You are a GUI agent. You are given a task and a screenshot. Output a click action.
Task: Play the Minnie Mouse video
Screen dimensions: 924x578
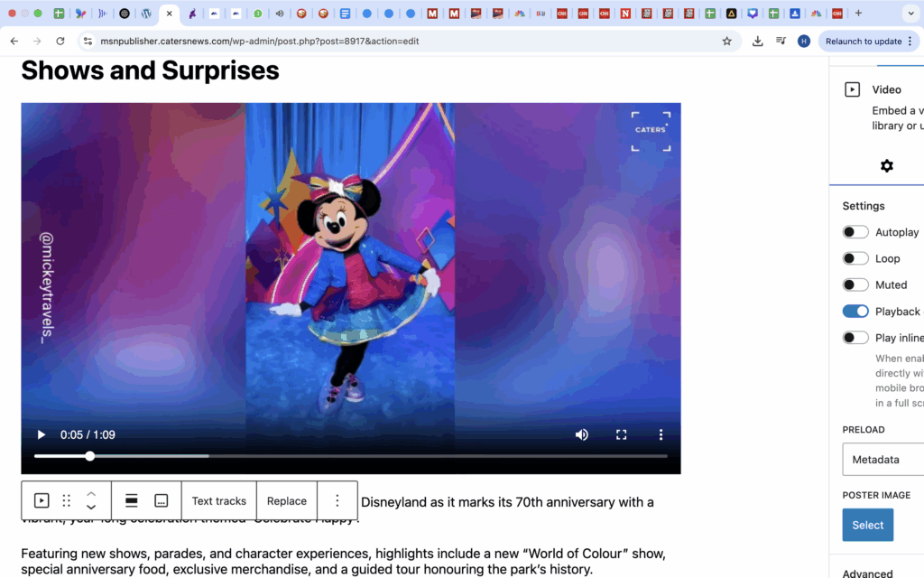(x=42, y=434)
